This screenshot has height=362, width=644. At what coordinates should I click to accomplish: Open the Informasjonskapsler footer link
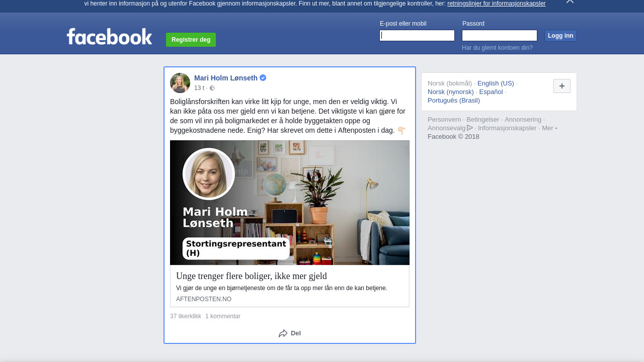[507, 128]
